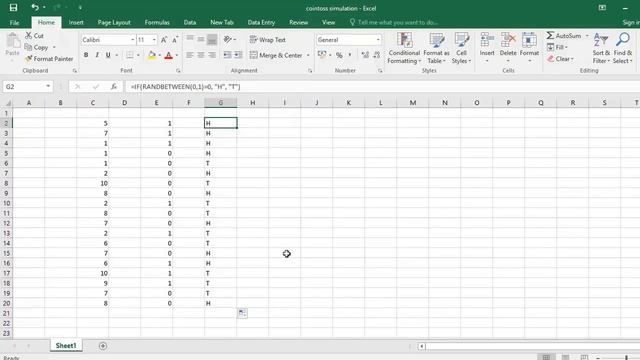Decrease decimal places
640x360 pixels.
pyautogui.click(x=376, y=55)
